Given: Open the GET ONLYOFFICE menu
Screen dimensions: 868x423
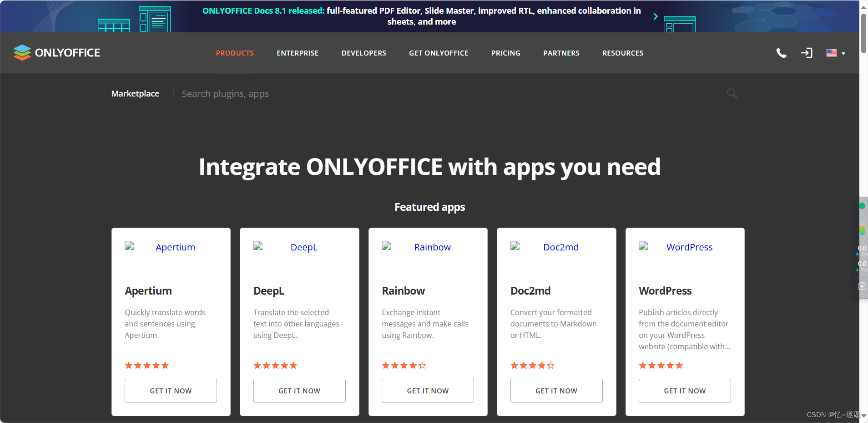Looking at the screenshot, I should tap(439, 53).
